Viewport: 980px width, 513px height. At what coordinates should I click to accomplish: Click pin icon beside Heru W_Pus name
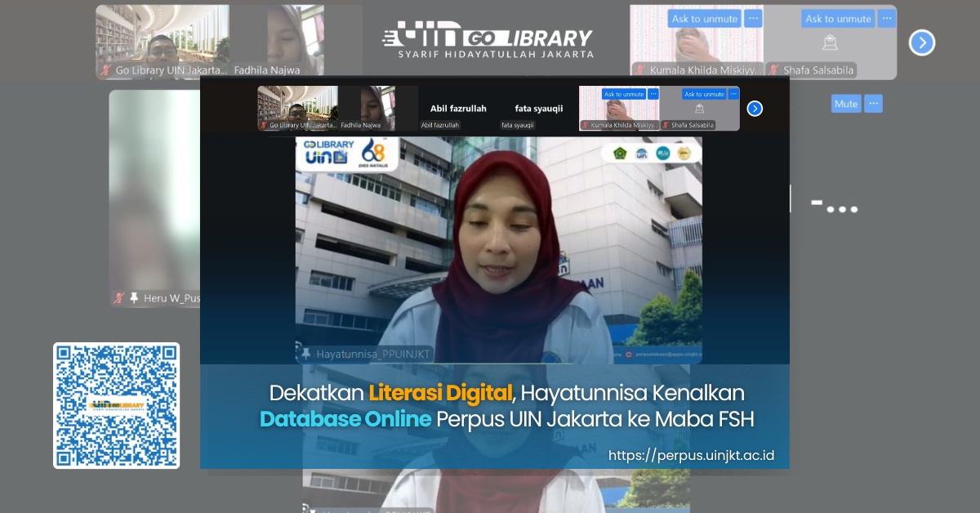coord(134,298)
